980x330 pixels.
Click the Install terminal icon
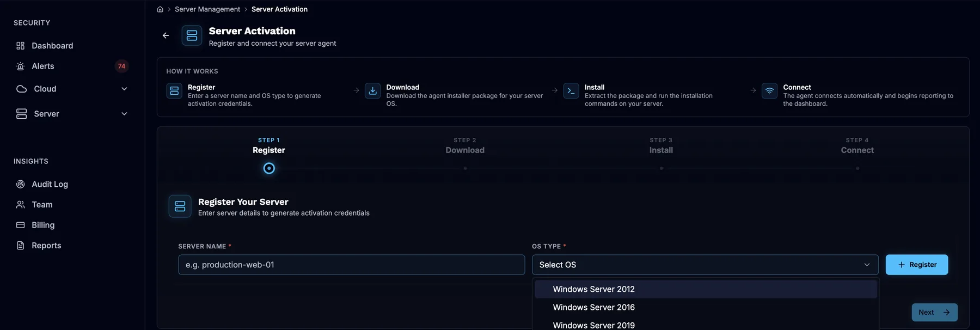pyautogui.click(x=571, y=91)
